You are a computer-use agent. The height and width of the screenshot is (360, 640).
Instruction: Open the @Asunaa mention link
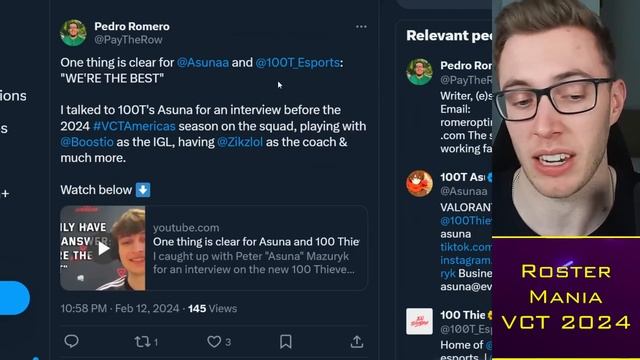pyautogui.click(x=202, y=62)
